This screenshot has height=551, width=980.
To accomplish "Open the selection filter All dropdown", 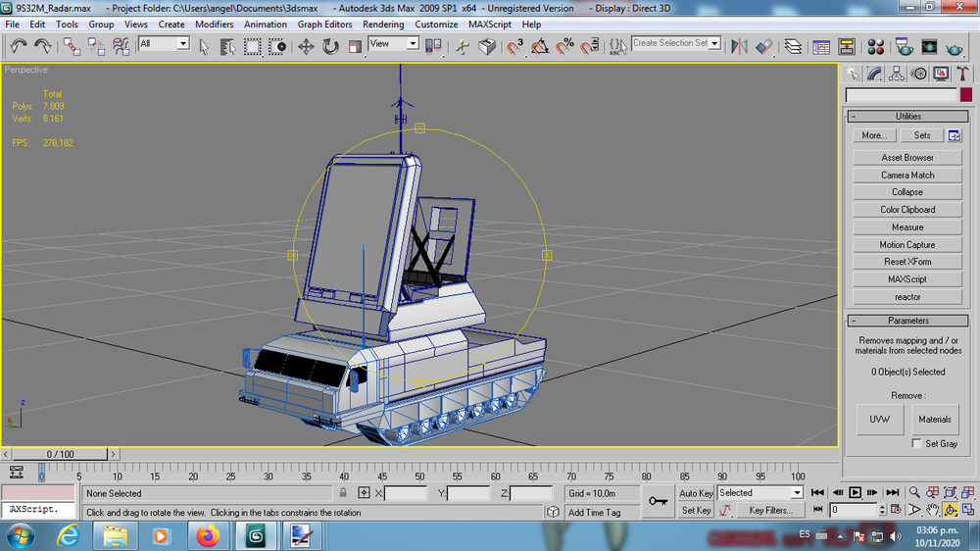I will coord(164,44).
